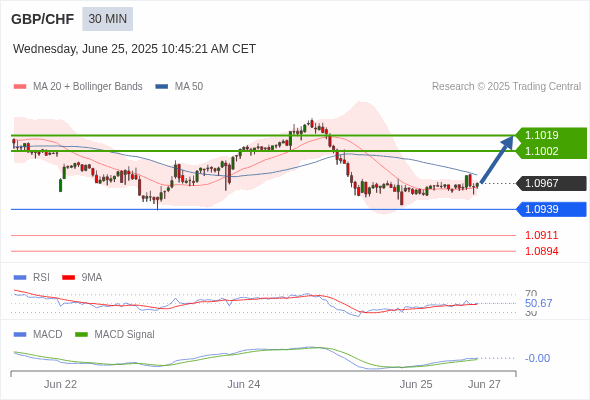Click the RSI legend swatch
The width and height of the screenshot is (590, 400).
coord(20,278)
